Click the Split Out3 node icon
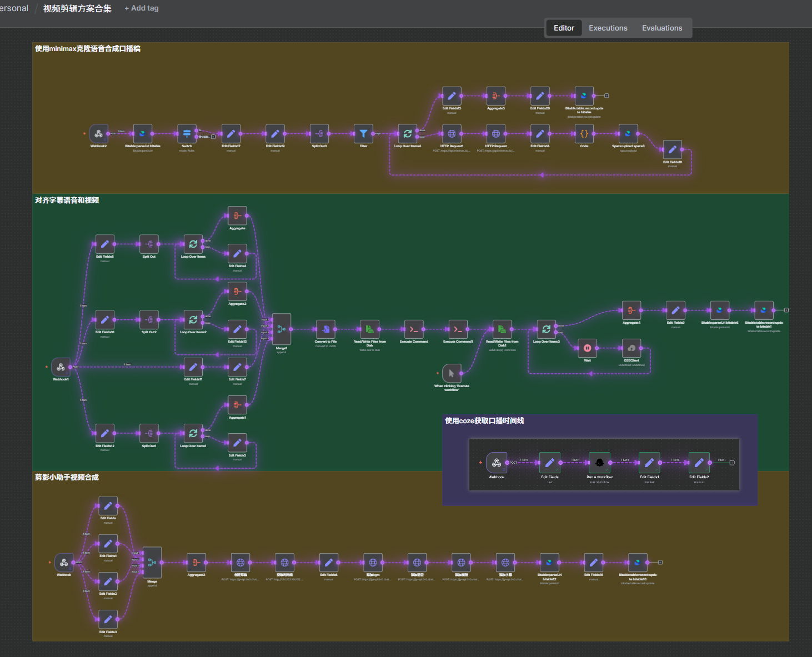812x657 pixels. click(x=319, y=134)
